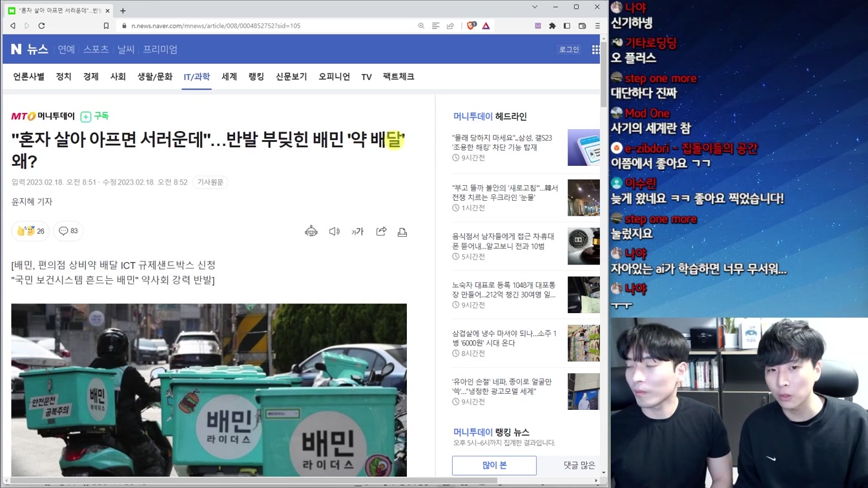This screenshot has height=488, width=868.
Task: Select the 랭킹 ranking tab
Action: coord(256,77)
